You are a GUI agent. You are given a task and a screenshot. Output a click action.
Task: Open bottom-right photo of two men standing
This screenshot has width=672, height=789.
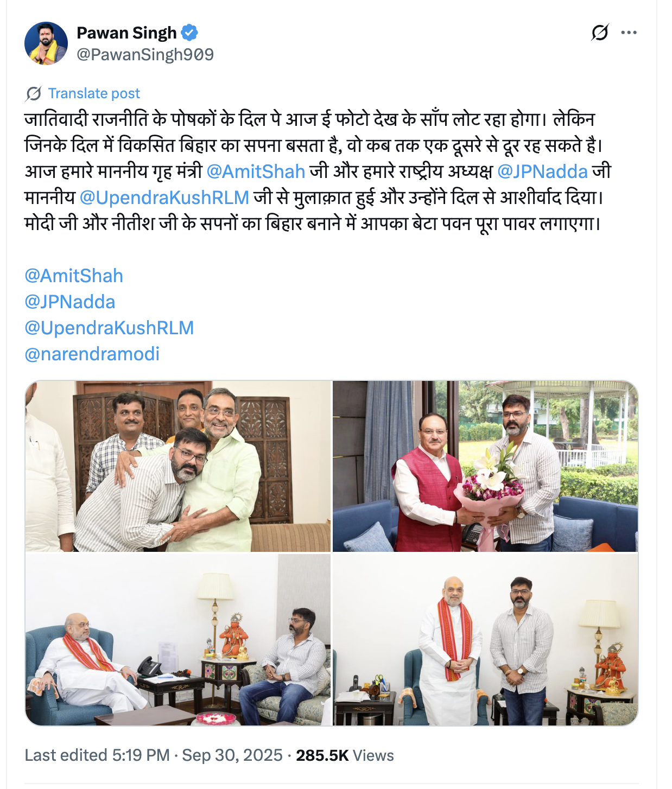[x=485, y=640]
